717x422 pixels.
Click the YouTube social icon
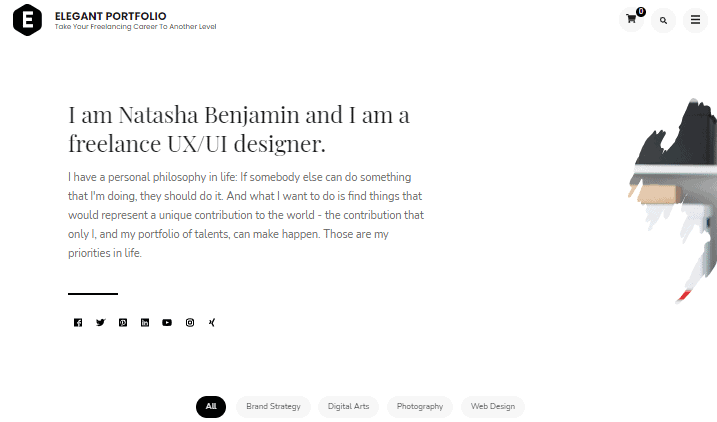tap(167, 323)
